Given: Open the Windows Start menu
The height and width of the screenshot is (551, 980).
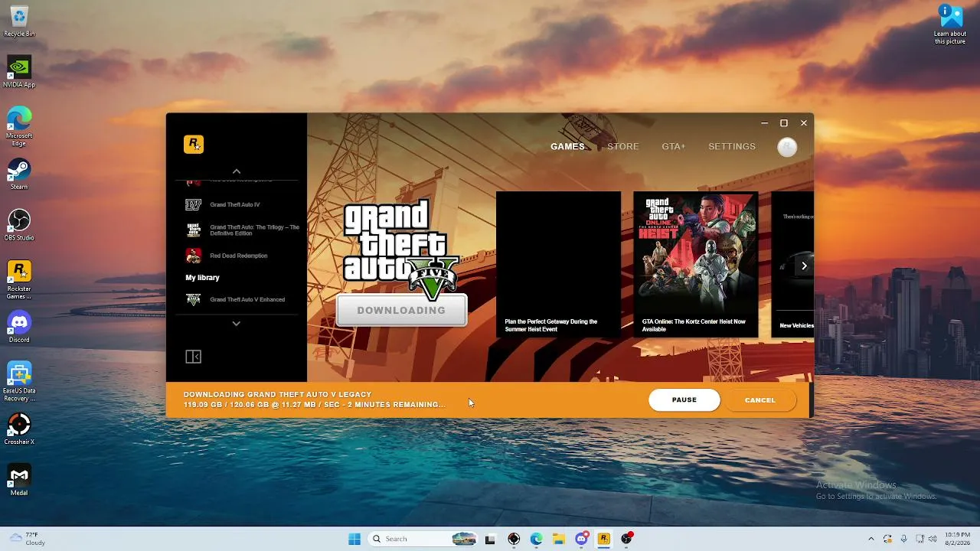Looking at the screenshot, I should (x=354, y=539).
